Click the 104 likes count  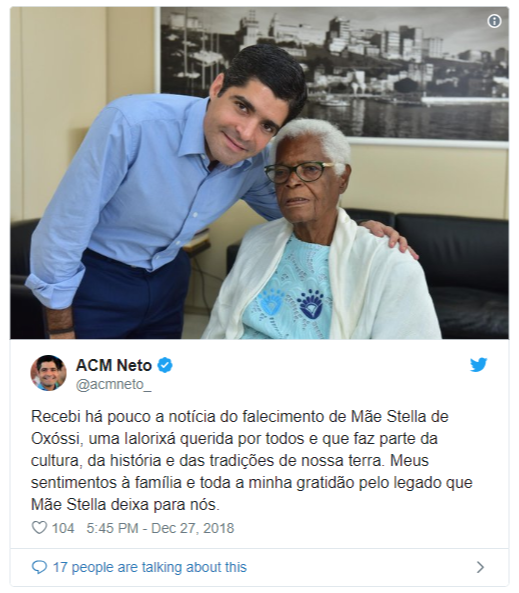(63, 528)
